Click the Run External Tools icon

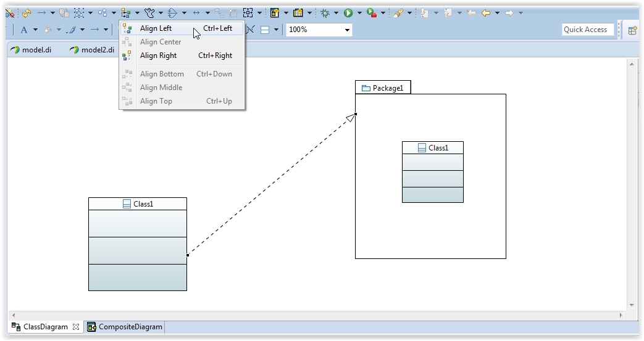pos(372,13)
